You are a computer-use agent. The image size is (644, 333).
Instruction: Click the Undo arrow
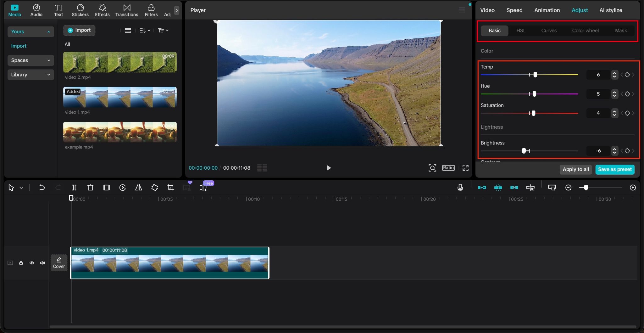click(42, 188)
